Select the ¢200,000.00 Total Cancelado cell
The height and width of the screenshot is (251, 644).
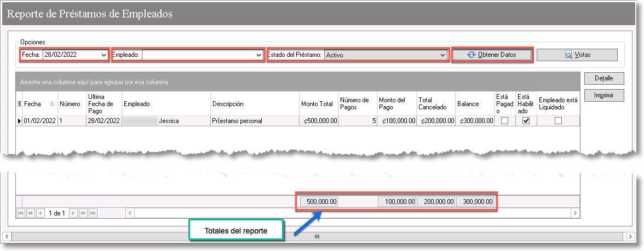pos(436,121)
